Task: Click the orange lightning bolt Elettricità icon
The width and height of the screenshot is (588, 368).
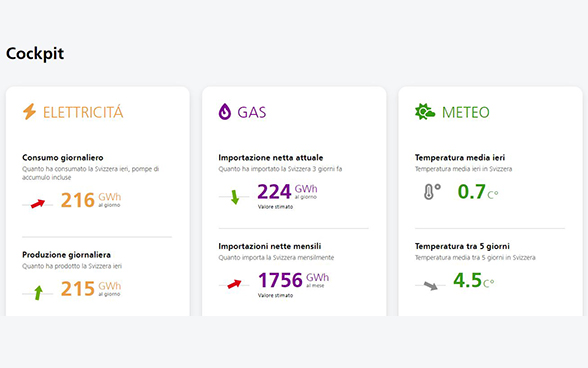Action: coord(29,112)
